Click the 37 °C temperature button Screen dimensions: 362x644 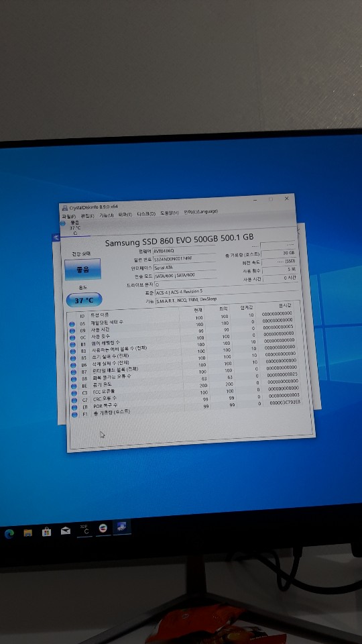pyautogui.click(x=84, y=301)
